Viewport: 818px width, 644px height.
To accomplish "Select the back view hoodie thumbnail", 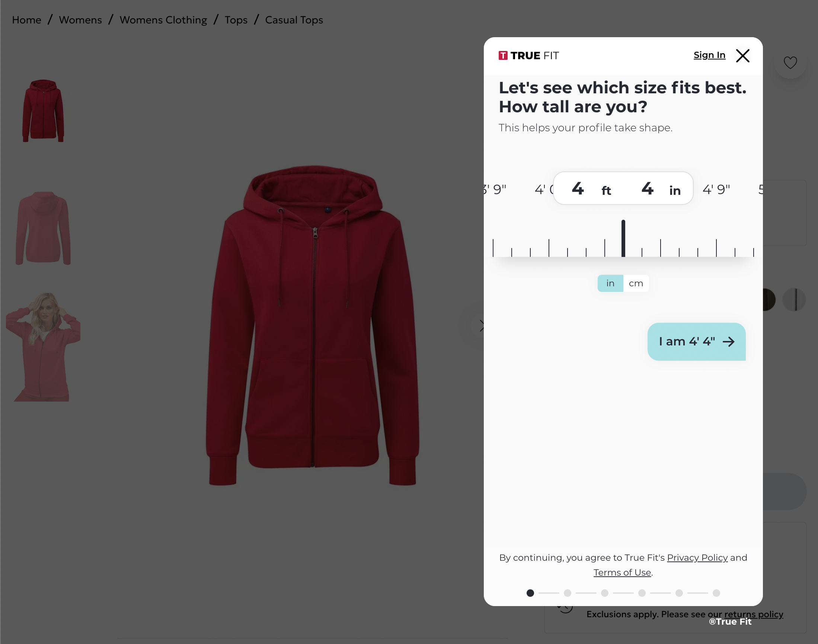I will 43,228.
